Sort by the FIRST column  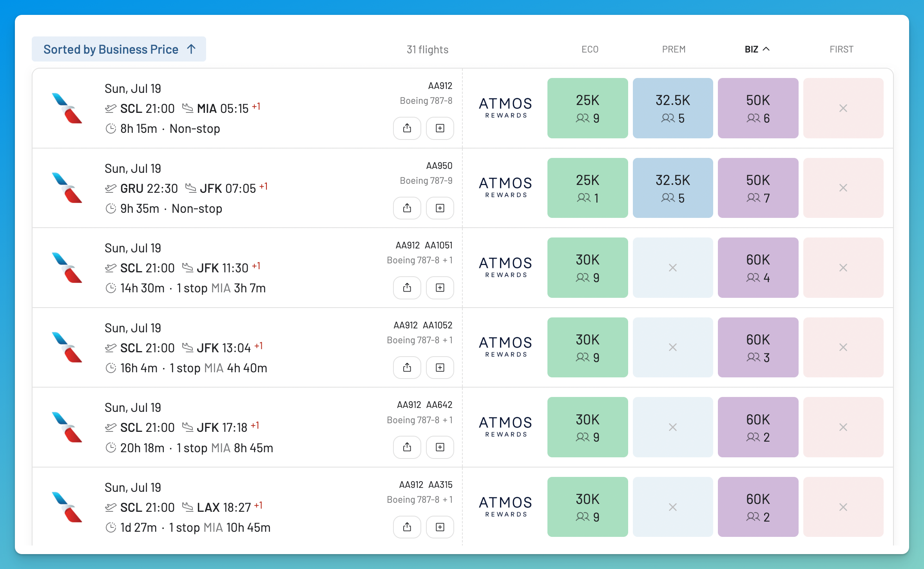point(841,49)
